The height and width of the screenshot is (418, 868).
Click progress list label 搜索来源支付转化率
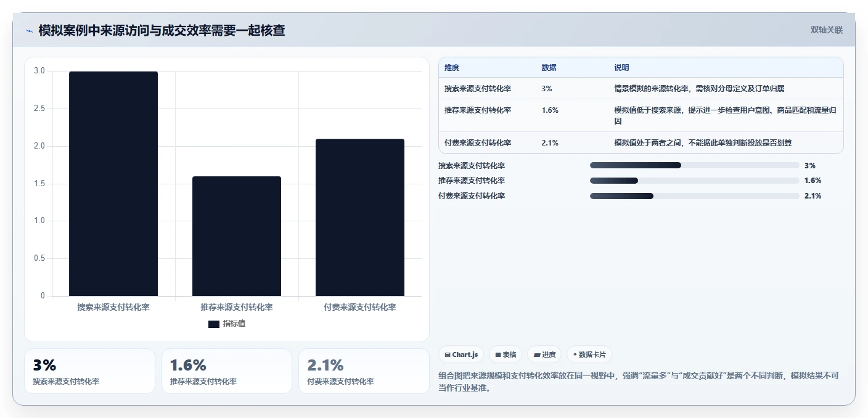[472, 165]
